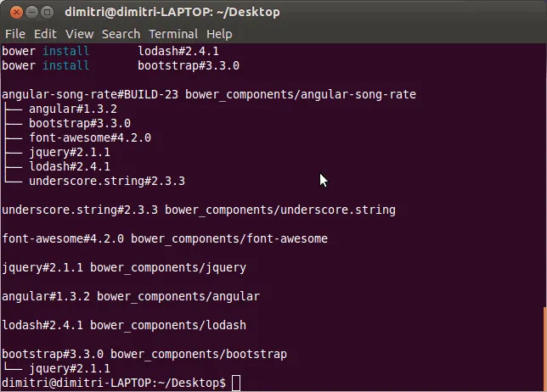Place cursor at the command prompt
The image size is (547, 392).
point(236,384)
